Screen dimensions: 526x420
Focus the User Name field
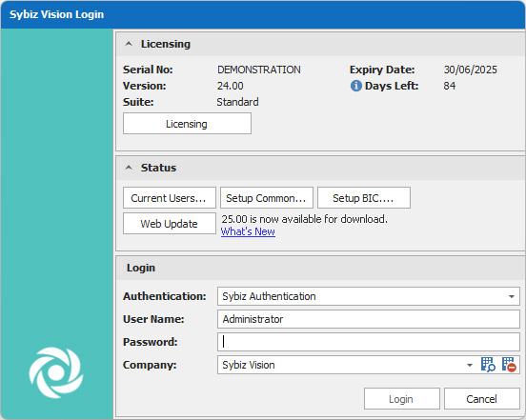[x=369, y=319]
